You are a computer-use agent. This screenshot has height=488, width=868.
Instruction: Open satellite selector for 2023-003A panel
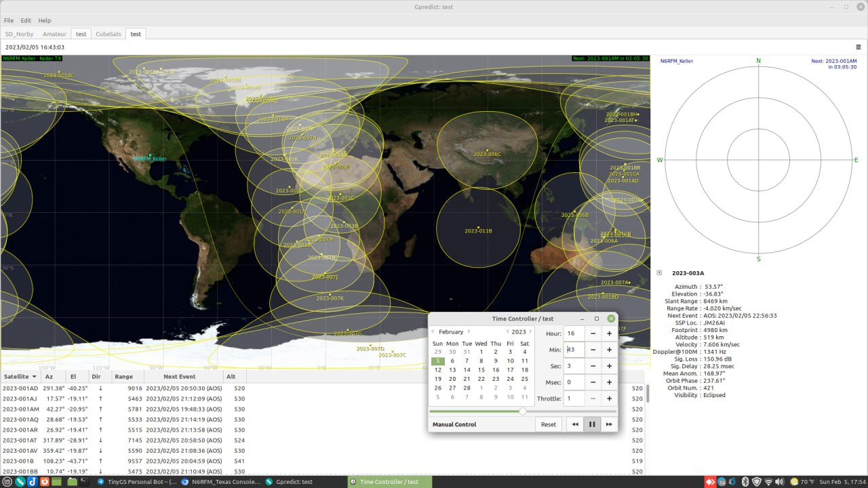(659, 273)
